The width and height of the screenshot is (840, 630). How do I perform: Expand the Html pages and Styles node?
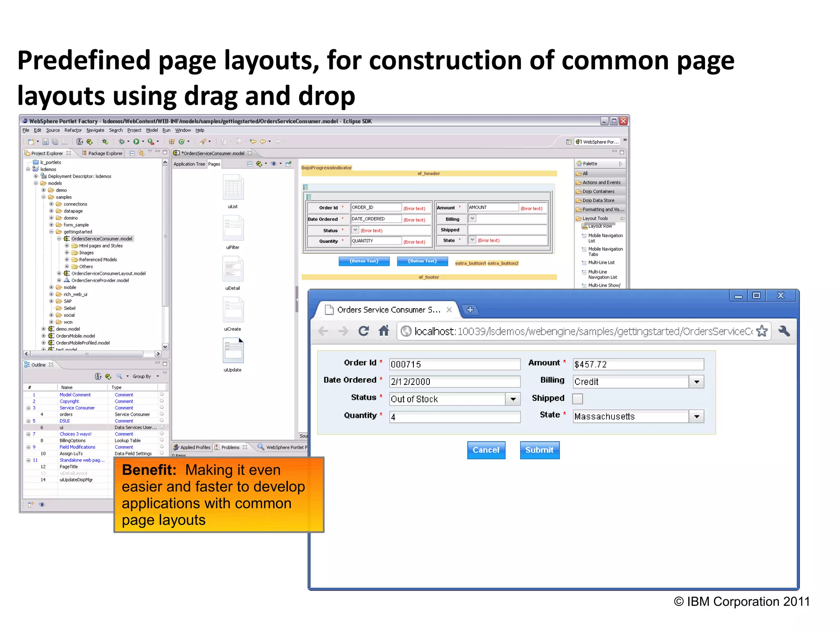[x=67, y=246]
